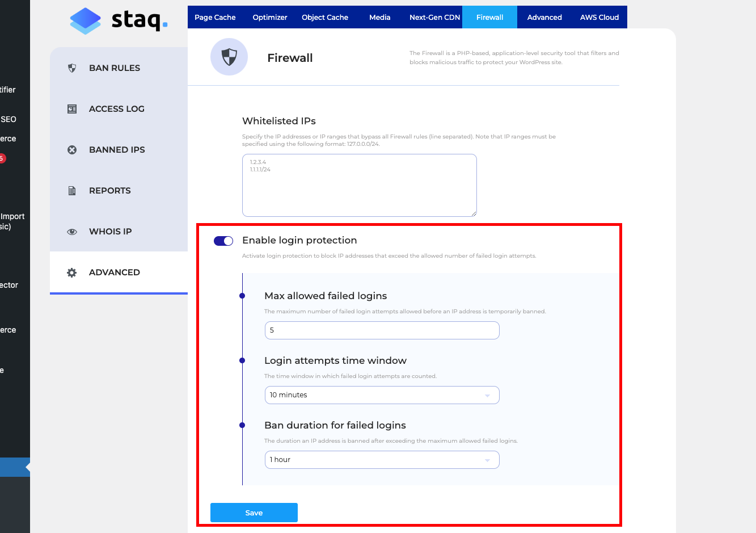Open the Optimizer tab

pos(270,18)
